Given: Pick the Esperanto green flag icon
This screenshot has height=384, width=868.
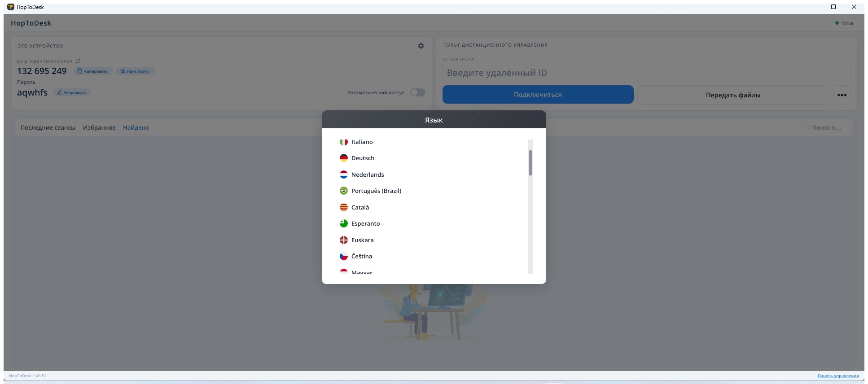Looking at the screenshot, I should pos(344,223).
